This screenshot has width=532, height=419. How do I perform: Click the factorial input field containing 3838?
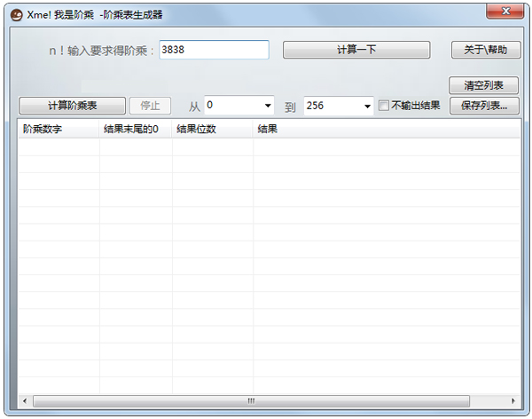click(x=214, y=50)
